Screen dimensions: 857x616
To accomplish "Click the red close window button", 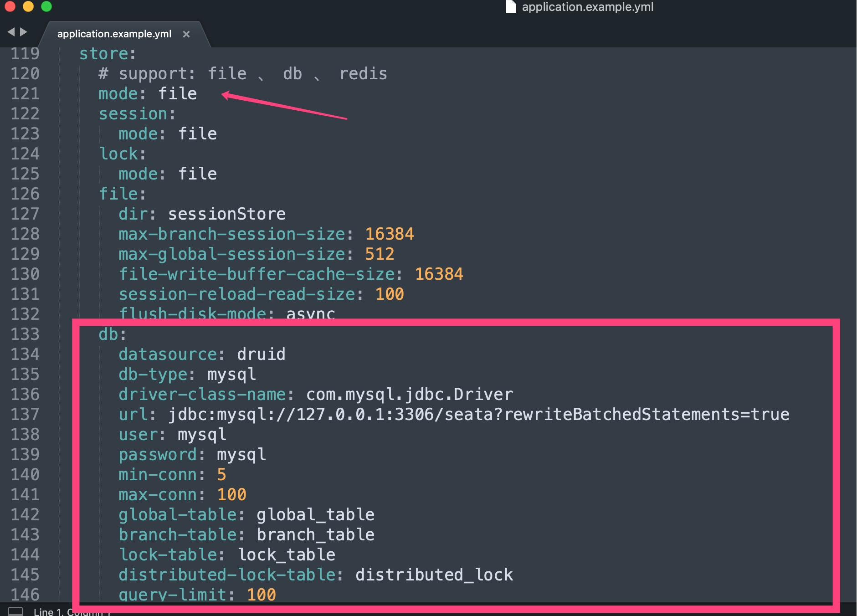I will (10, 6).
